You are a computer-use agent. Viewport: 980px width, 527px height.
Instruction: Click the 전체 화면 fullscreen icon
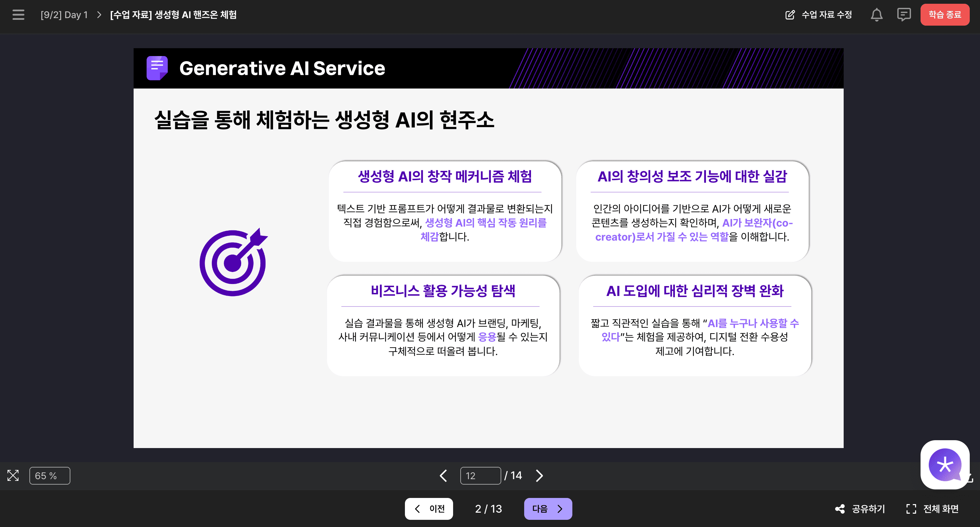point(911,509)
